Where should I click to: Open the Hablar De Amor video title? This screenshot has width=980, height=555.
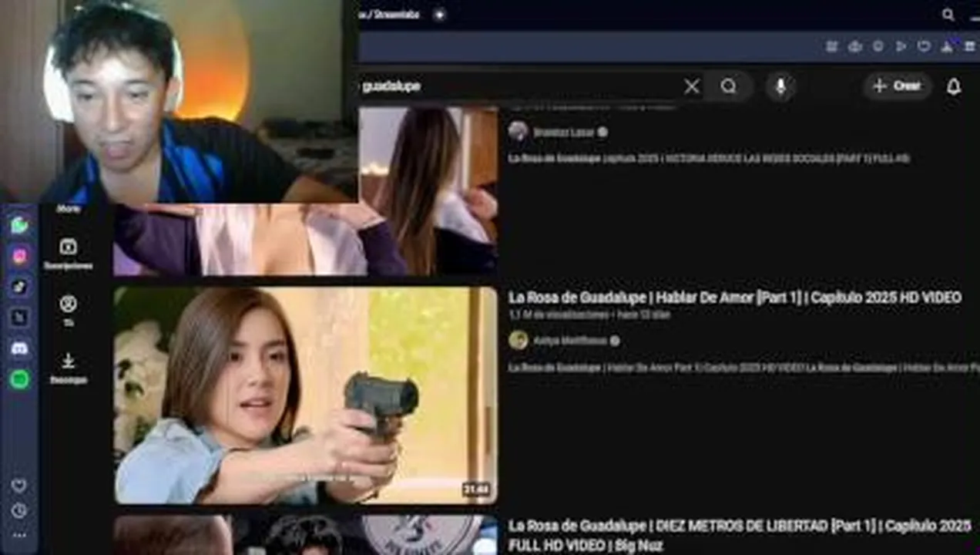tap(735, 298)
